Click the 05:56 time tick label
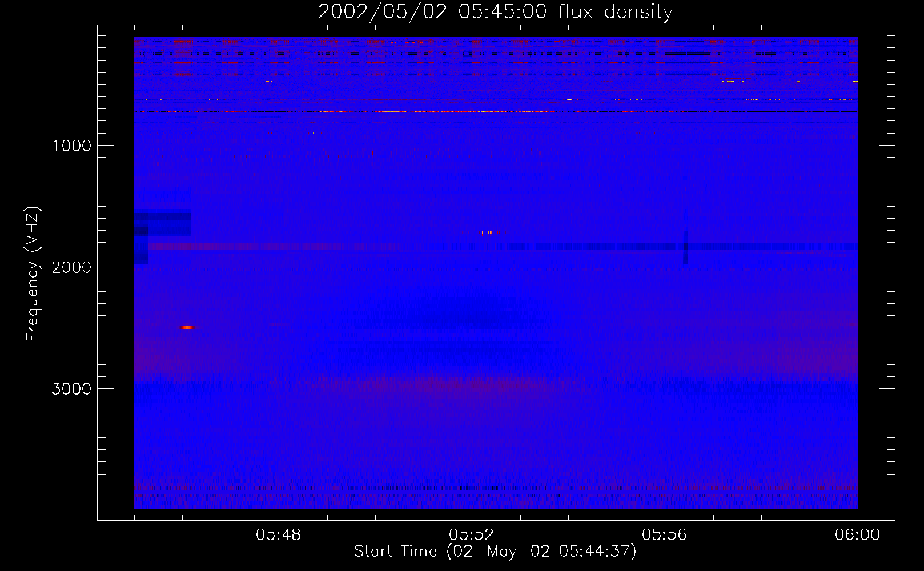The height and width of the screenshot is (571, 924). pos(665,535)
